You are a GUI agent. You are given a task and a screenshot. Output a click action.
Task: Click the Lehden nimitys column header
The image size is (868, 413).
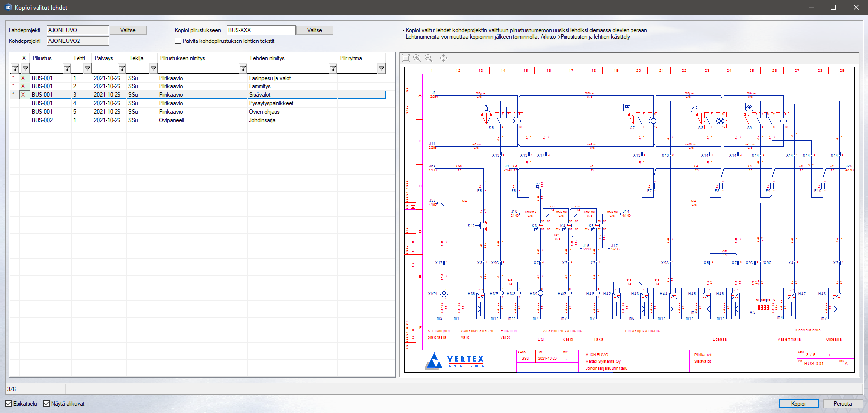(267, 58)
